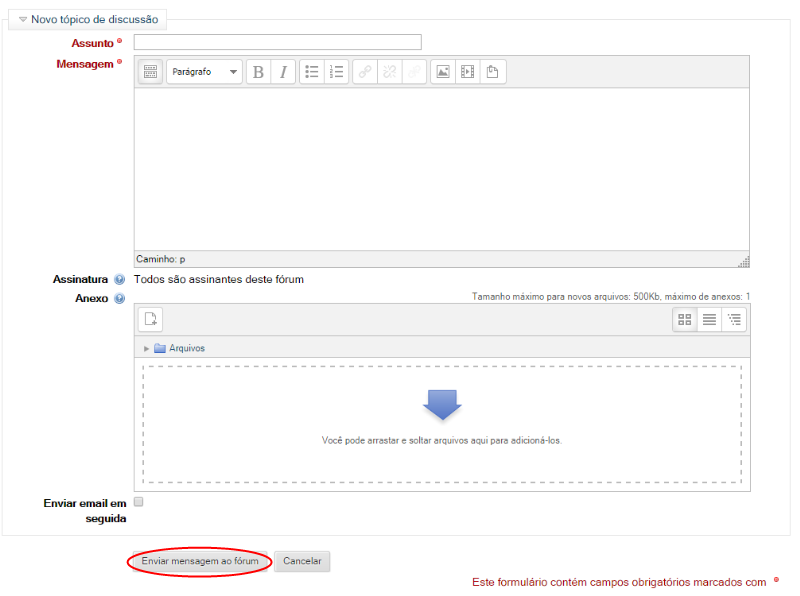Collapse the 'Novo tópico de discussão' section

pos(23,19)
